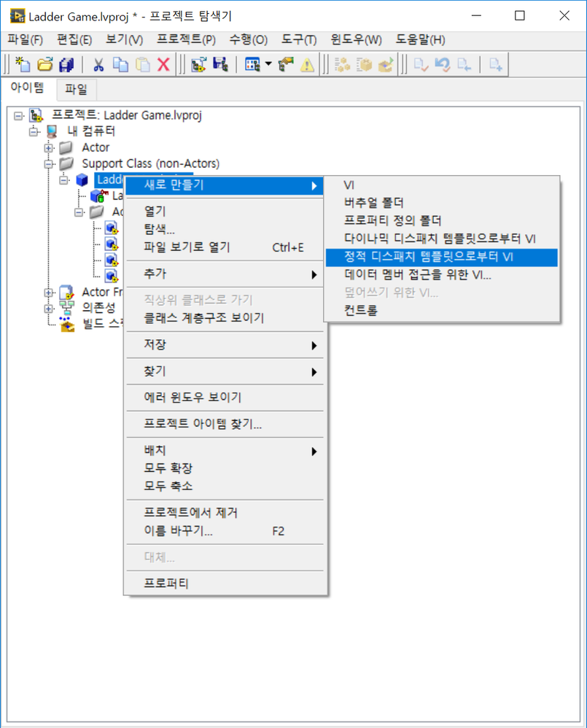Open the 파일(F) menu
The width and height of the screenshot is (587, 728).
pyautogui.click(x=25, y=40)
